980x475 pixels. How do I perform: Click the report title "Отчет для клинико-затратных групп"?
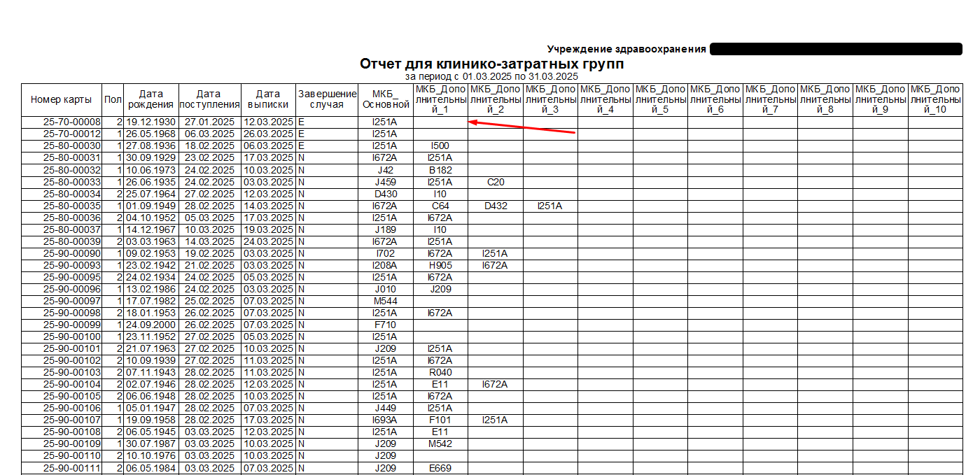[491, 64]
